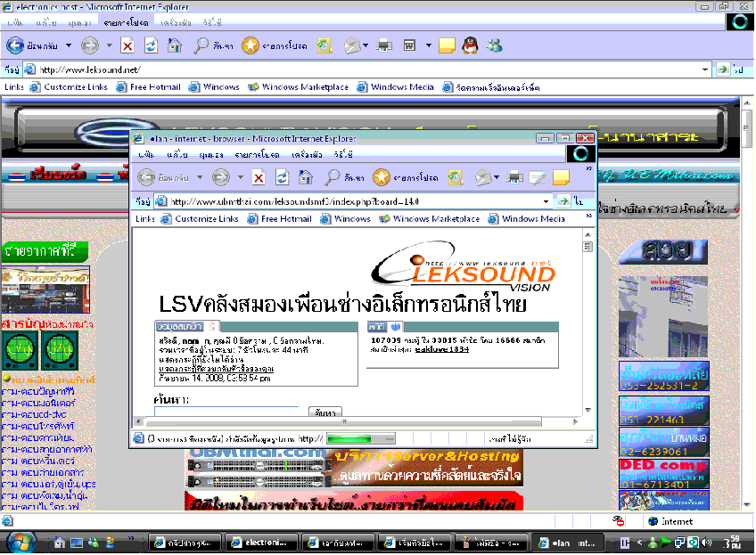Image resolution: width=756 pixels, height=555 pixels.
Task: Expand the Mail dropdown arrow in electronics host toolbar
Action: click(366, 45)
